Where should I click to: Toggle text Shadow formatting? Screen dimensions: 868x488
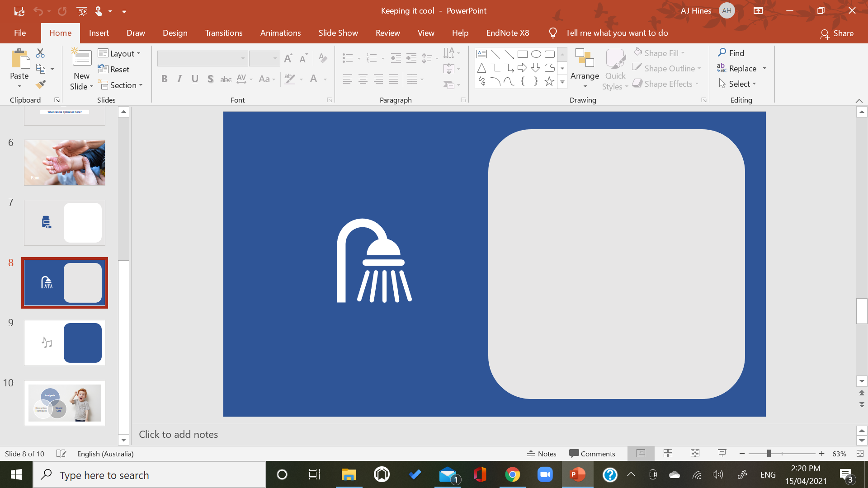point(210,79)
